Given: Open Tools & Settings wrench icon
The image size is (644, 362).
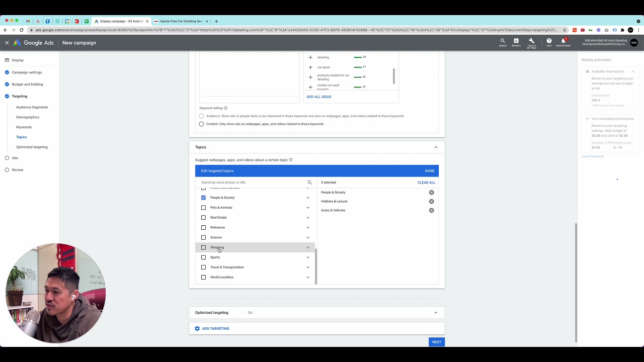Looking at the screenshot, I should click(x=531, y=41).
